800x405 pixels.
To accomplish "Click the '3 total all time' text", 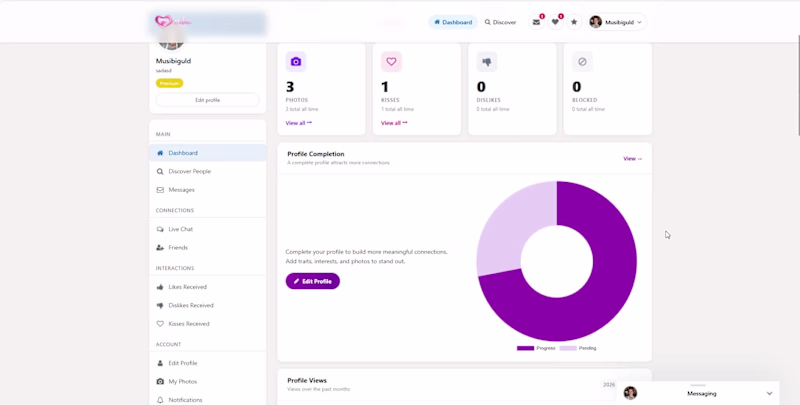I will tap(302, 109).
